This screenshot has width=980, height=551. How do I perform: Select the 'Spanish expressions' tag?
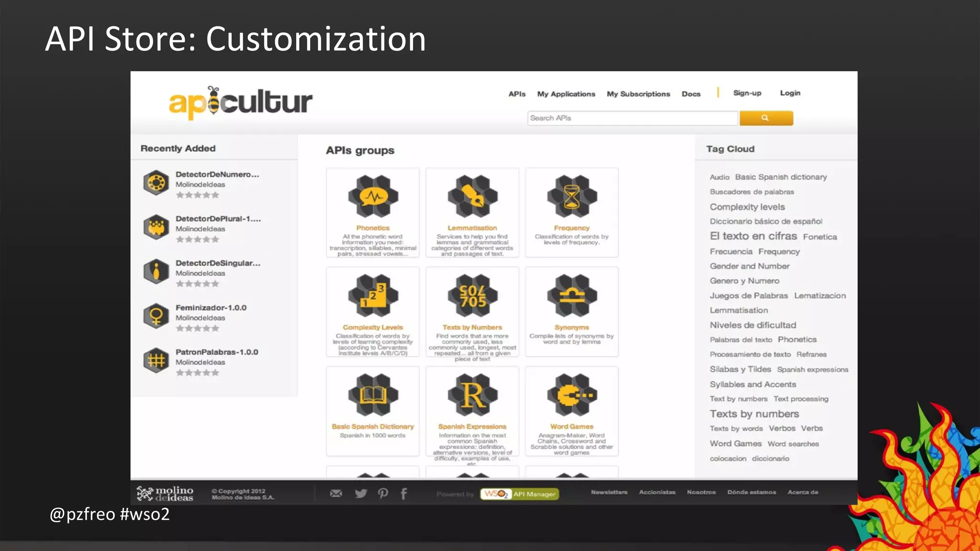(x=813, y=370)
